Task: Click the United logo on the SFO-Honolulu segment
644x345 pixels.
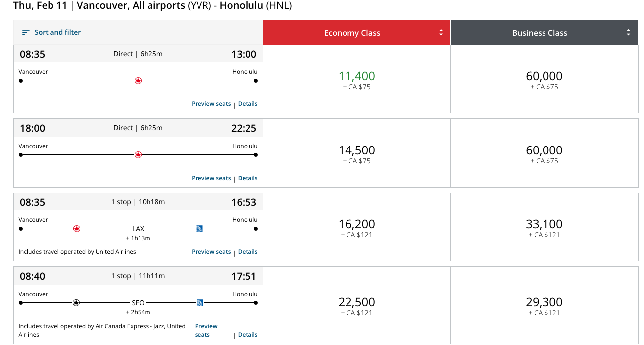Action: tap(199, 303)
